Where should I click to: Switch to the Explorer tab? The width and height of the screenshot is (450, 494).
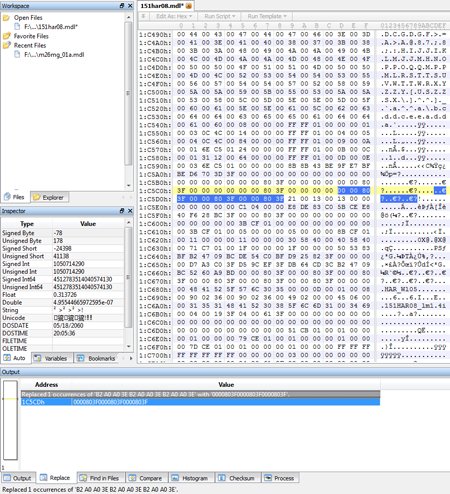(x=50, y=197)
